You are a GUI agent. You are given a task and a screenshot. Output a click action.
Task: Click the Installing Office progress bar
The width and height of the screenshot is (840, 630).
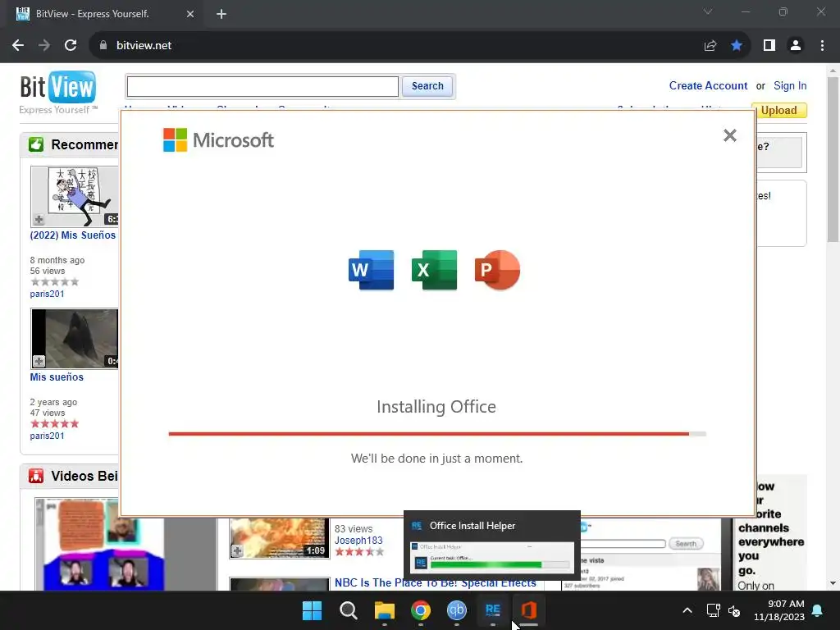pyautogui.click(x=437, y=434)
